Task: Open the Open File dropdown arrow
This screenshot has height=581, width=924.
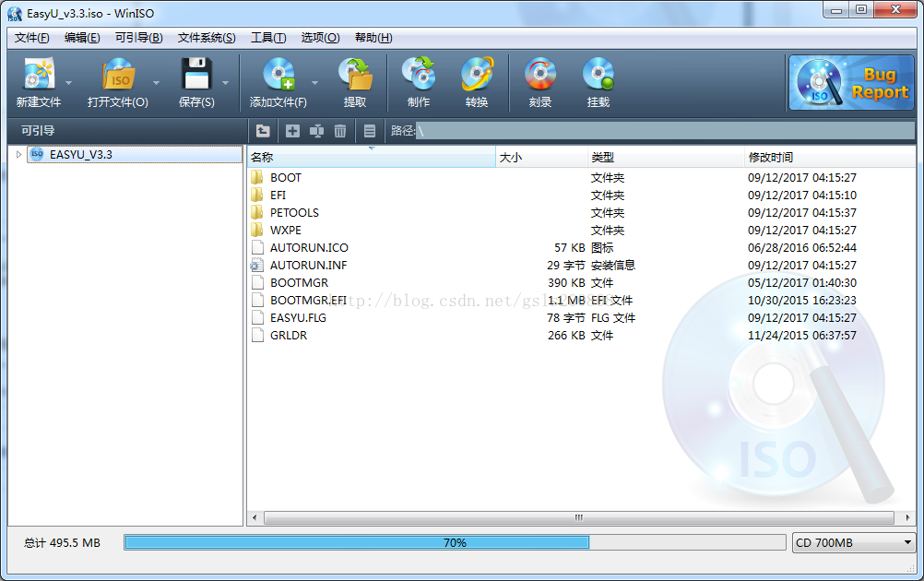Action: (156, 82)
